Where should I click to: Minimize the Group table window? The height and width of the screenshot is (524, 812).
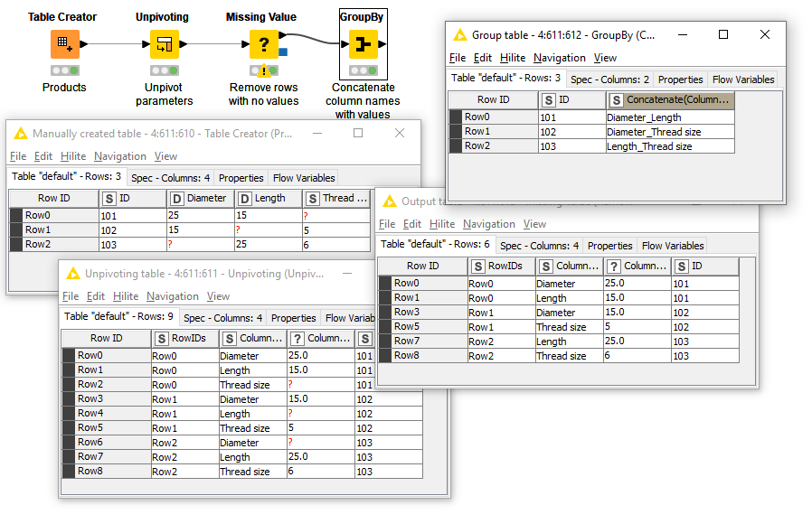pyautogui.click(x=683, y=34)
